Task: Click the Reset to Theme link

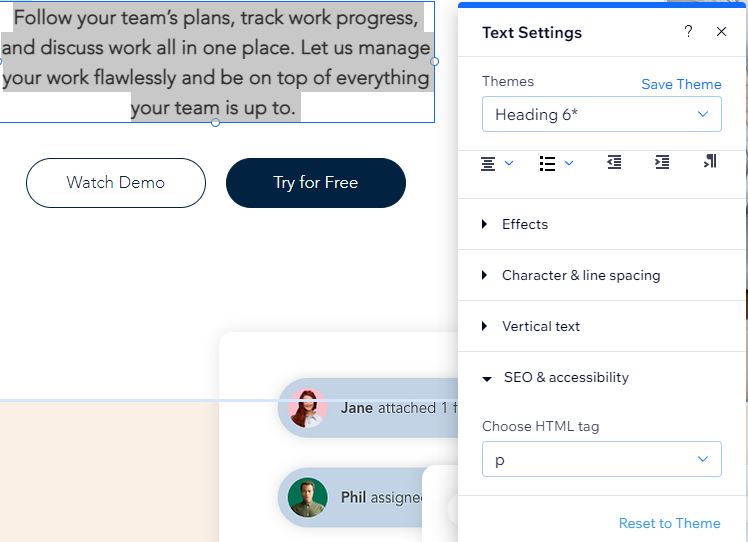Action: (x=669, y=523)
